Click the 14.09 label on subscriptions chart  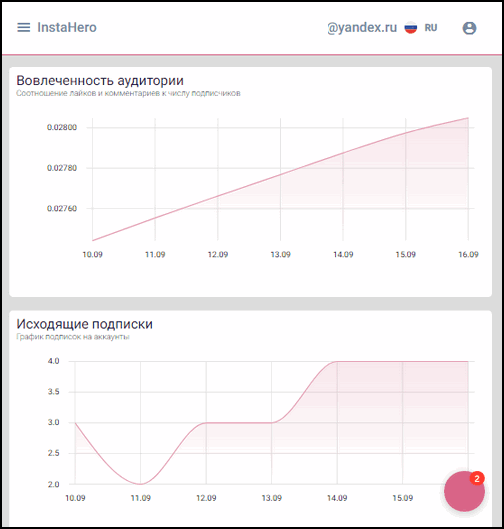pos(337,498)
